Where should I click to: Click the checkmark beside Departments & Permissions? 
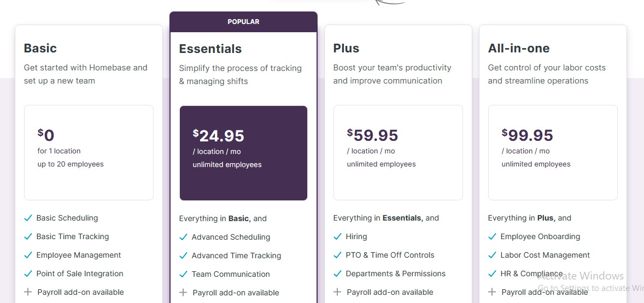coord(338,274)
